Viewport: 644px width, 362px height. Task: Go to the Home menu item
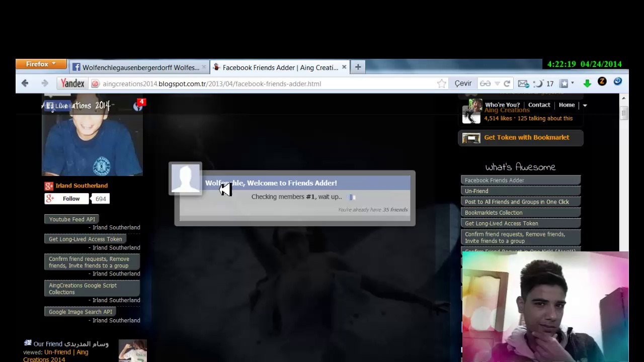pos(567,105)
